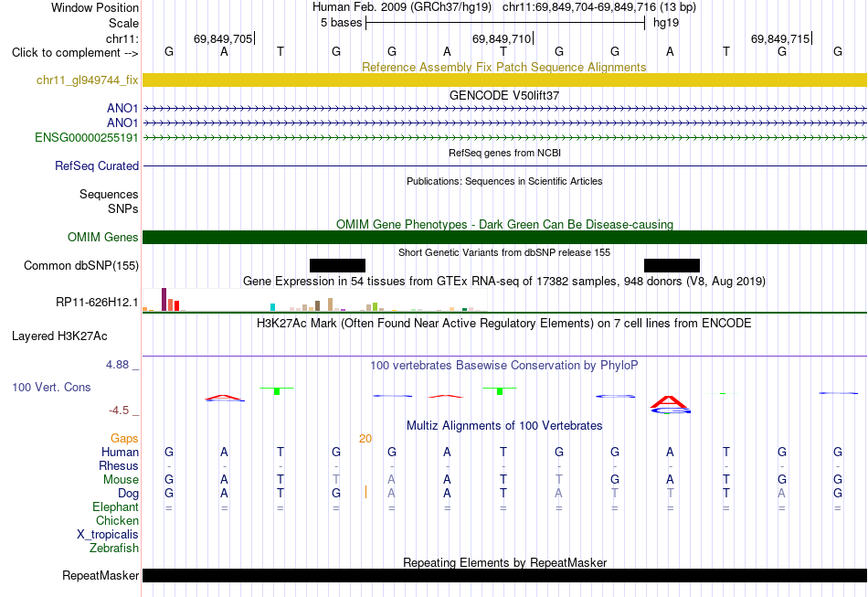Click position marker 69,849,705
Image resolution: width=868 pixels, height=597 pixels.
[x=223, y=38]
